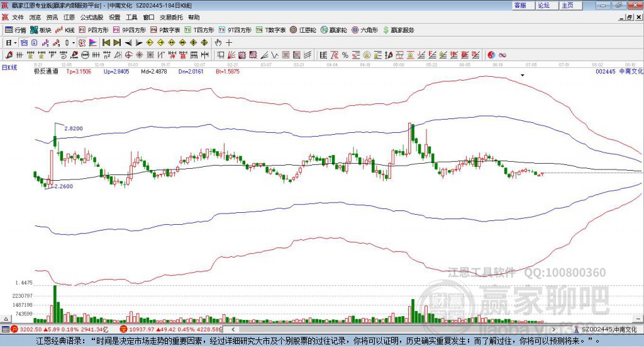
Task: Open the 帮助 menu
Action: click(194, 17)
